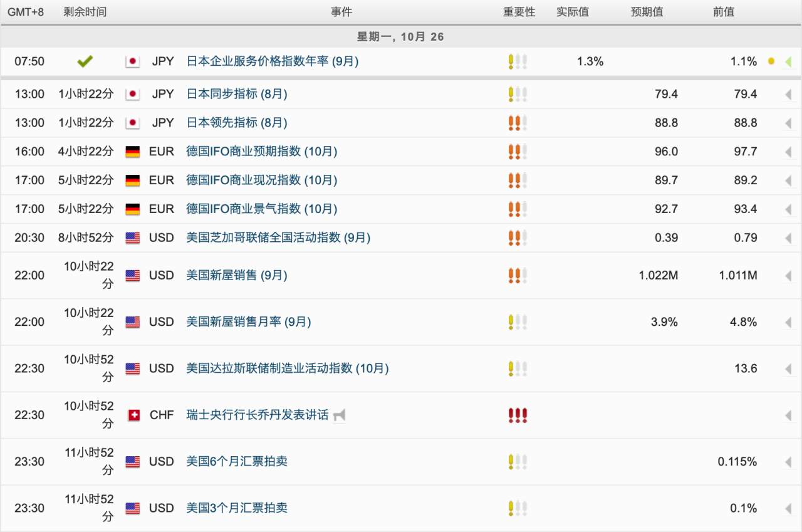Click importance icons for 日本同步指标
The width and height of the screenshot is (802, 532).
tap(518, 94)
